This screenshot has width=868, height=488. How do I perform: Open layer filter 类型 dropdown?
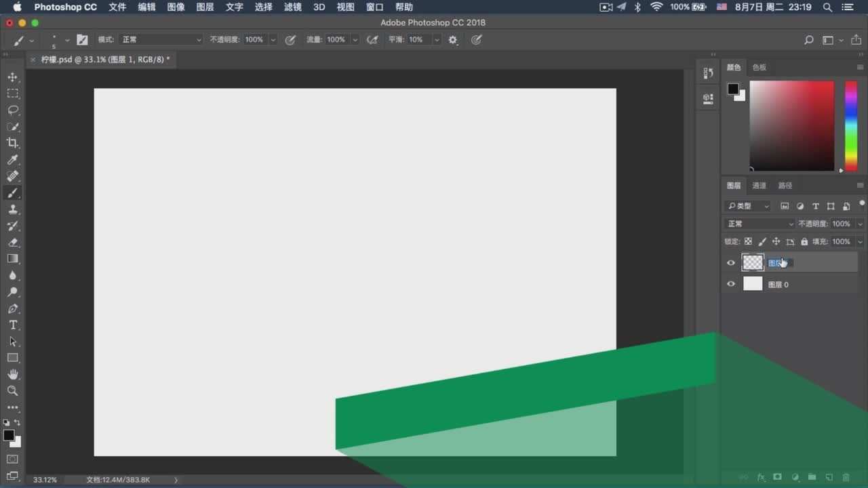coord(747,206)
